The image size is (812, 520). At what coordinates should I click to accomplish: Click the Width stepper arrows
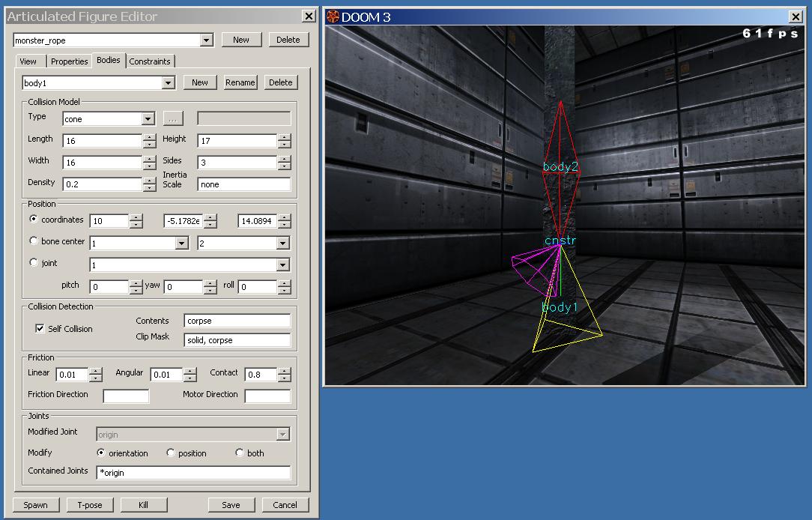[149, 163]
